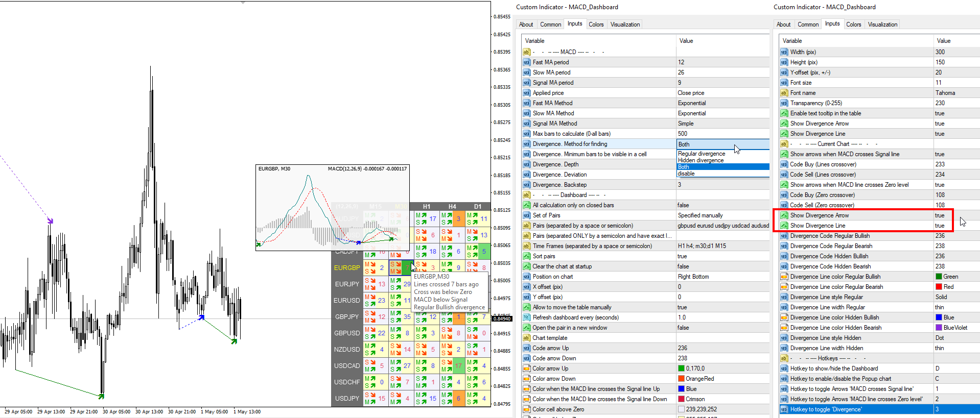This screenshot has width=980, height=418.
Task: Click the Fast MA period variable icon
Action: (x=526, y=62)
